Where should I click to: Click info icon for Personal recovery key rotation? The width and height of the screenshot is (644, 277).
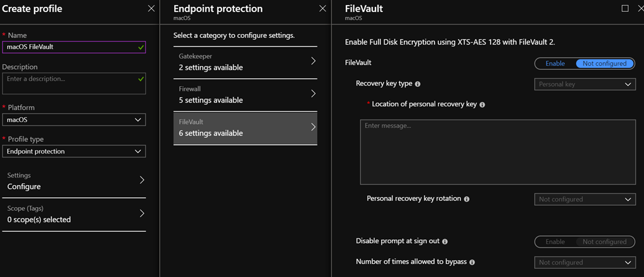tap(467, 199)
